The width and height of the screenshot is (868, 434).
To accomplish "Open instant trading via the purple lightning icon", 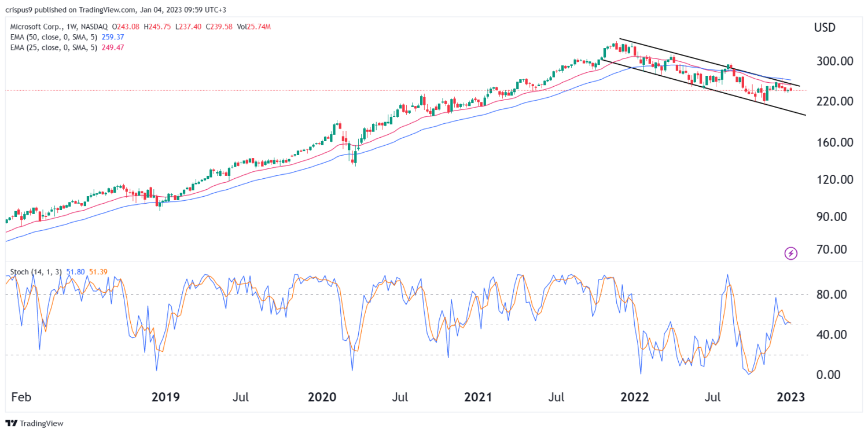I will (790, 254).
